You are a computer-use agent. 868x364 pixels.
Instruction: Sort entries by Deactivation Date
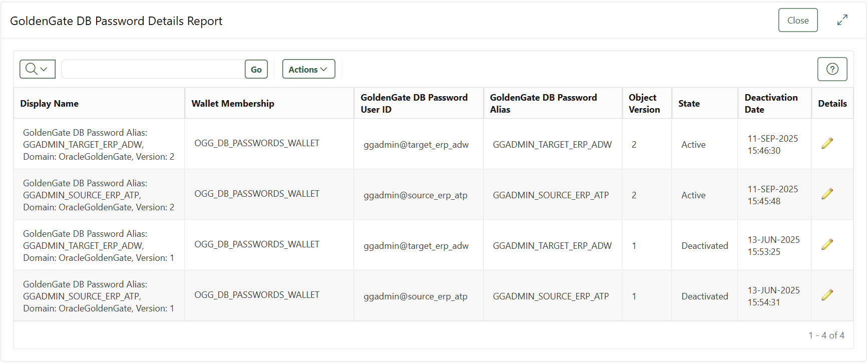click(x=771, y=103)
